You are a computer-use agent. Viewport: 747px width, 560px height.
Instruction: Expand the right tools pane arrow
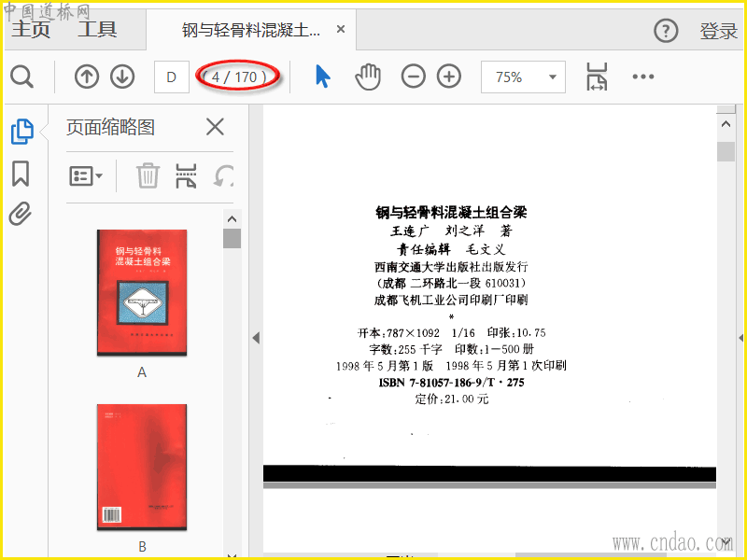(740, 338)
